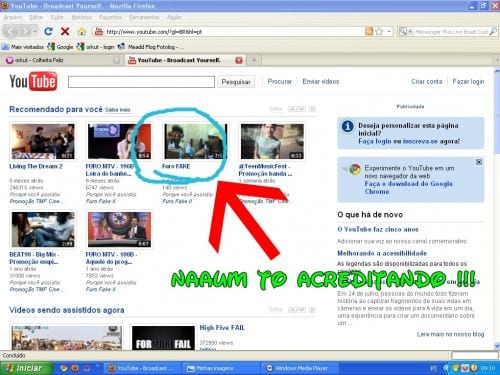Click the Firefox reload button
The height and width of the screenshot is (375, 500).
tap(48, 31)
